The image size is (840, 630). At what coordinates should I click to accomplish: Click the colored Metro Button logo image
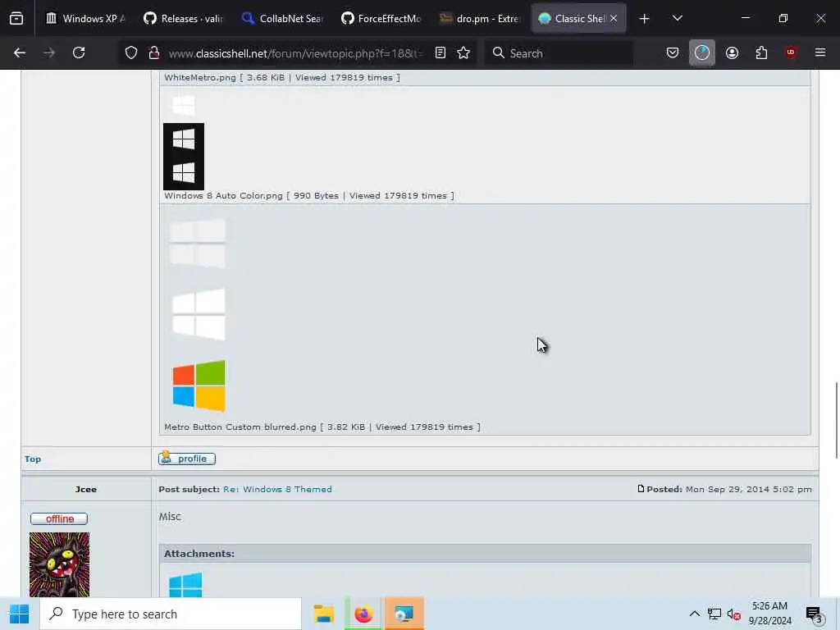click(x=199, y=386)
